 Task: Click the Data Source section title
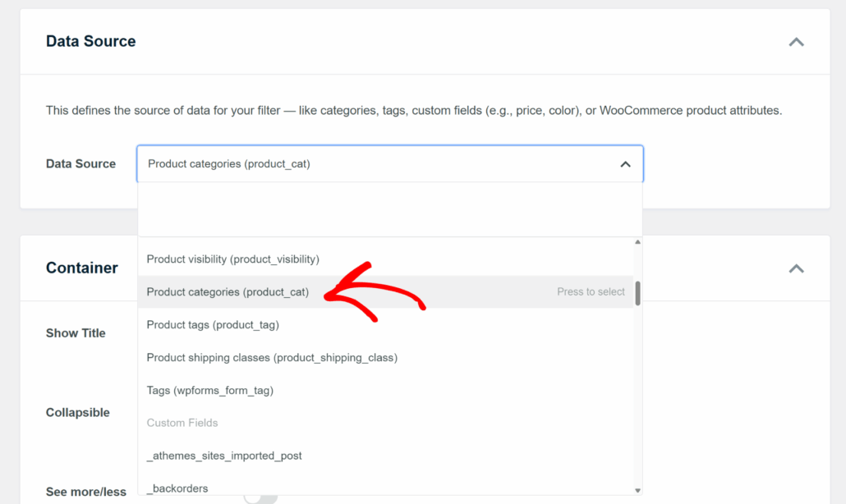point(90,41)
